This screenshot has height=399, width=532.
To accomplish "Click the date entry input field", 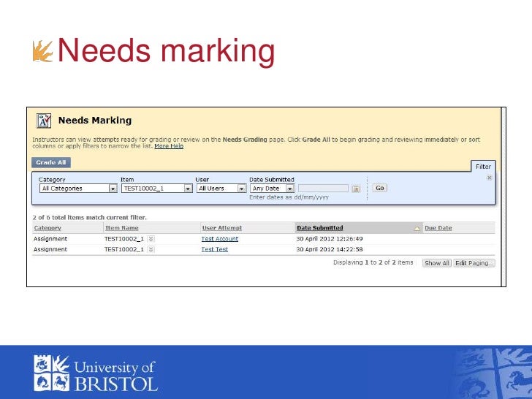I will (323, 189).
